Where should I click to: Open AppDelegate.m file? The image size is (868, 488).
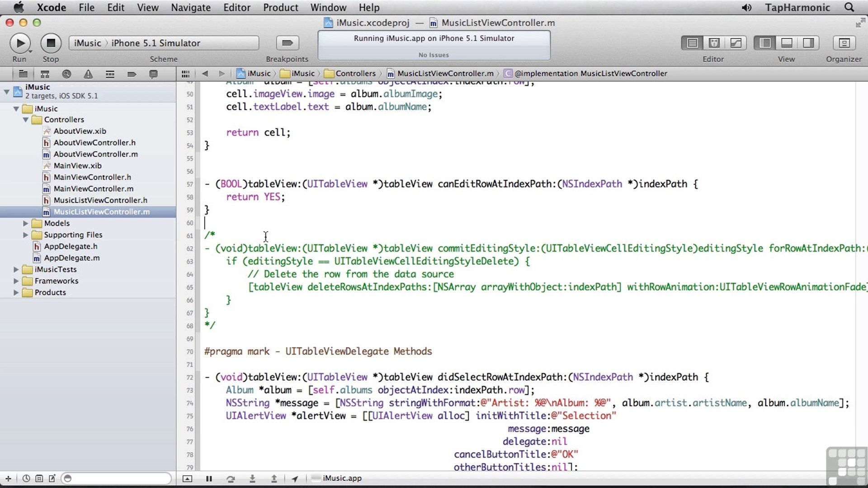tap(72, 258)
